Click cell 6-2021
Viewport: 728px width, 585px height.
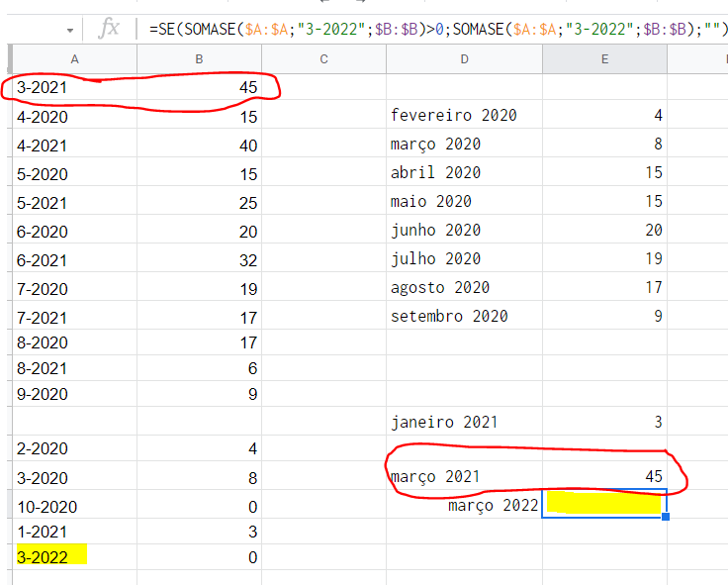click(74, 259)
